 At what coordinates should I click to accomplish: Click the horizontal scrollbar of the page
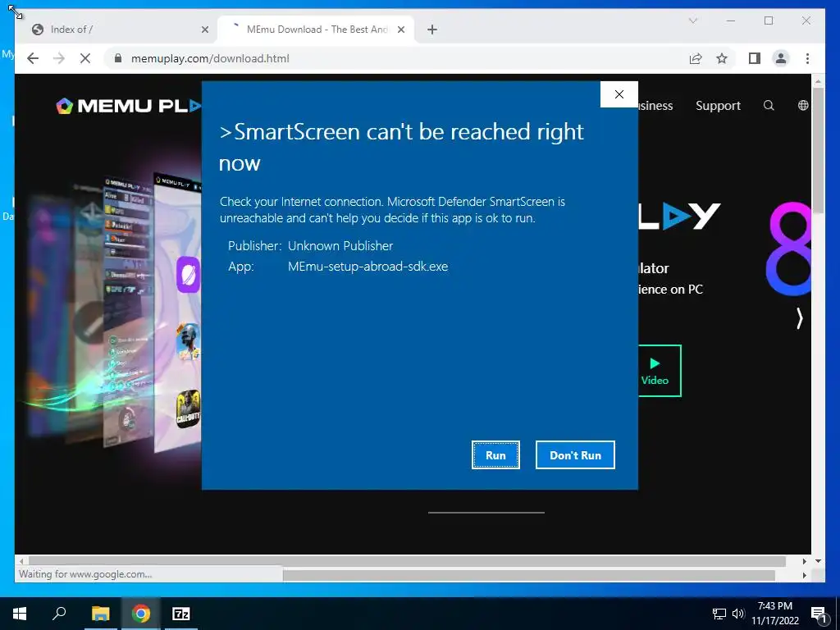click(405, 561)
